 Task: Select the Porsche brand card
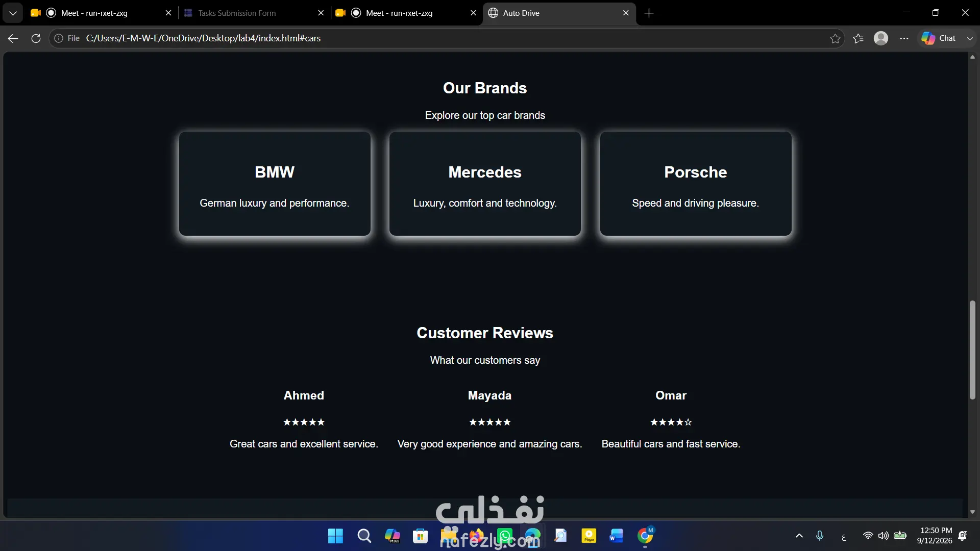[x=696, y=184]
